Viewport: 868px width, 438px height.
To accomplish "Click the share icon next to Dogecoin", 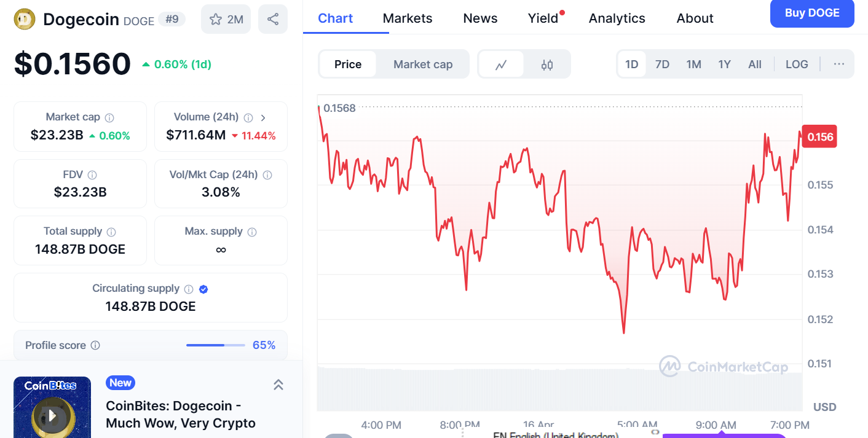I will 273,19.
